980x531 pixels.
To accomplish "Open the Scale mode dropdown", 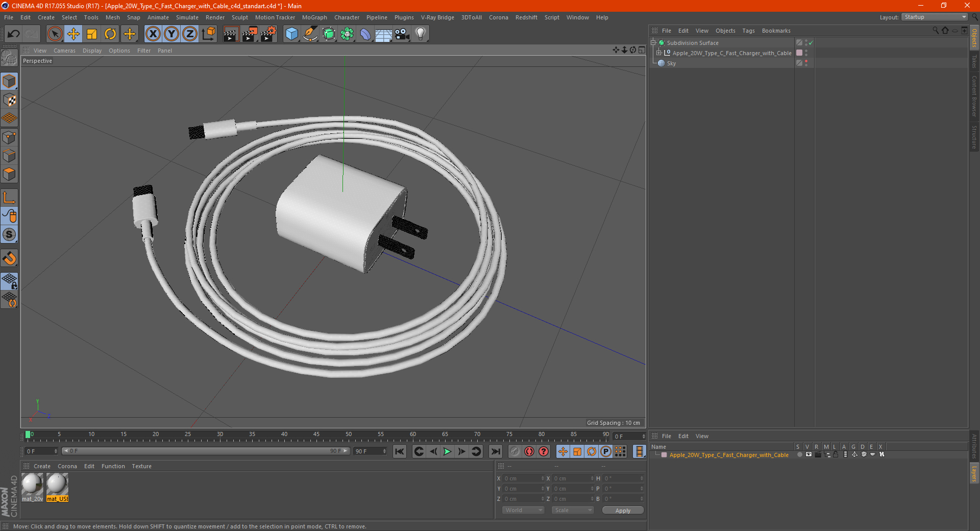I will click(x=573, y=510).
